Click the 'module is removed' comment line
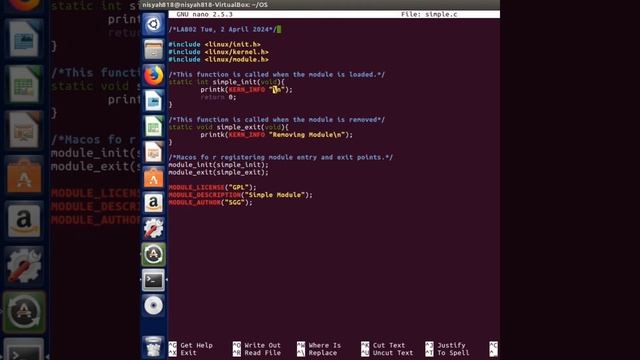This screenshot has width=640, height=360. tap(277, 120)
